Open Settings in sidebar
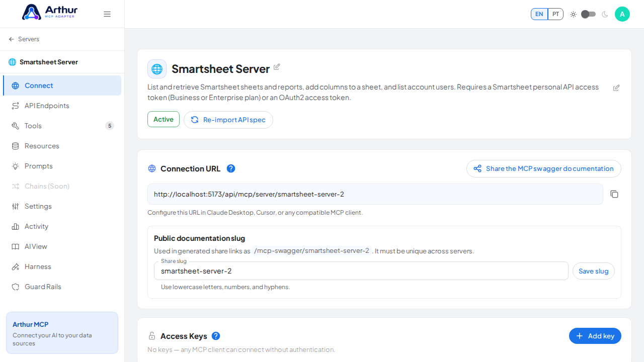The height and width of the screenshot is (362, 644). (x=62, y=206)
